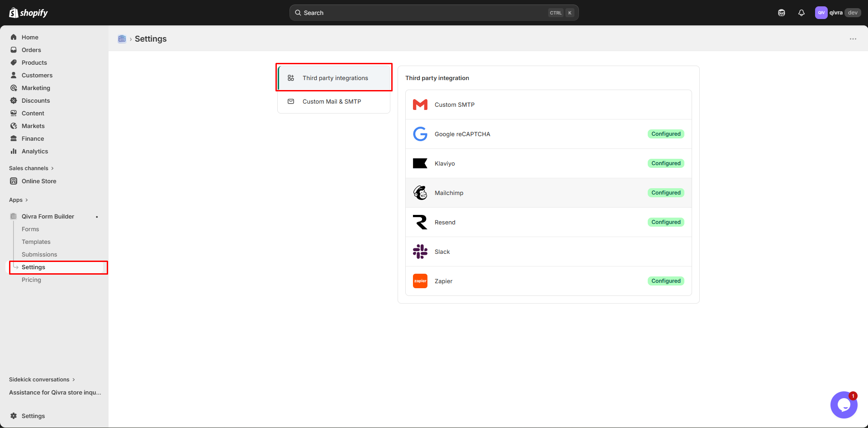Click the Marketing target icon

[x=14, y=88]
